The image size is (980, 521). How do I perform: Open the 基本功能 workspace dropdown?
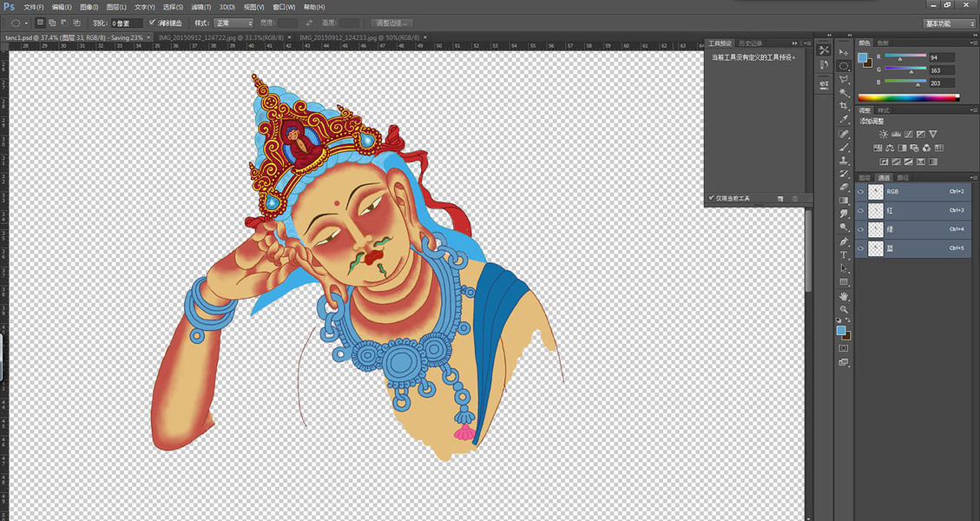click(x=950, y=23)
